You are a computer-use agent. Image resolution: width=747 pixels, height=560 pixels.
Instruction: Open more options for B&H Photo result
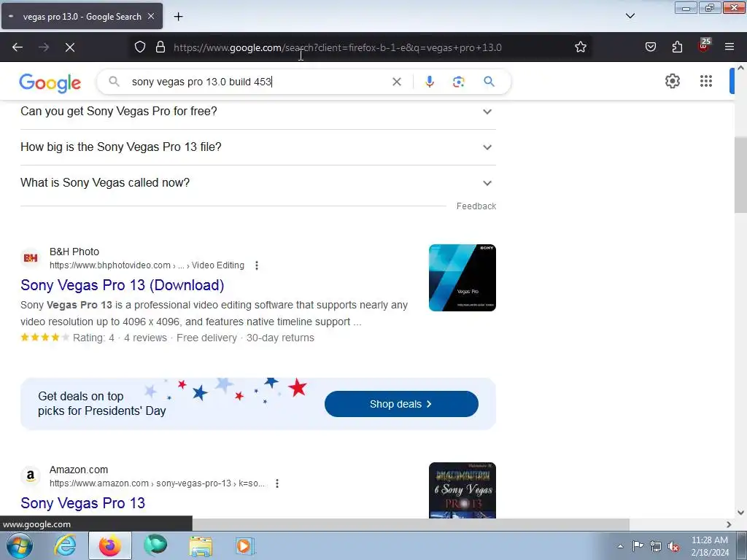(x=257, y=265)
